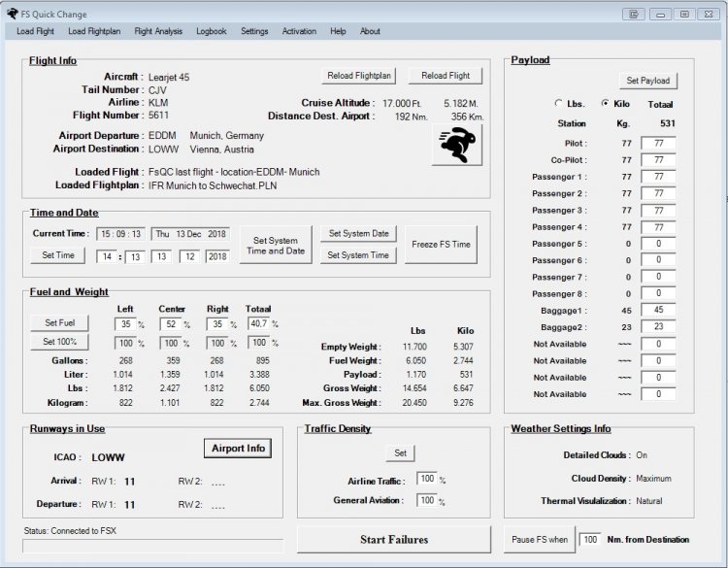Click the Totaal fuel percentage field 40,7
Image resolution: width=728 pixels, height=568 pixels.
point(259,323)
